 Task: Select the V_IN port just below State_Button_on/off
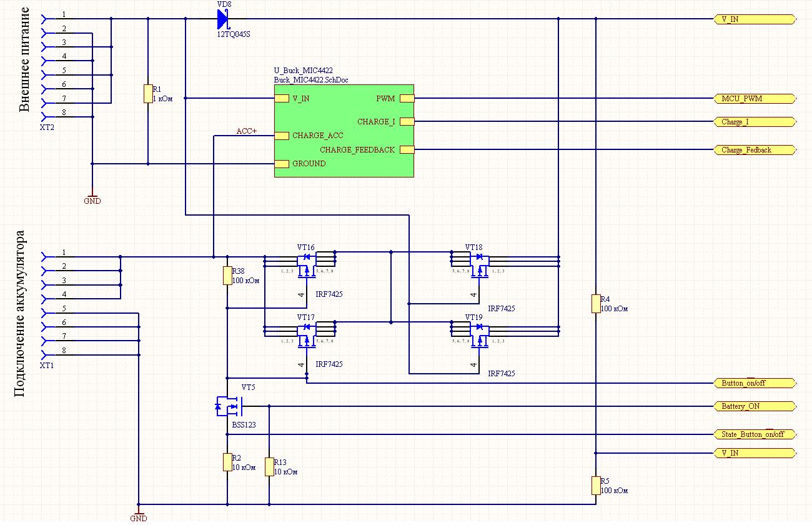coord(755,453)
